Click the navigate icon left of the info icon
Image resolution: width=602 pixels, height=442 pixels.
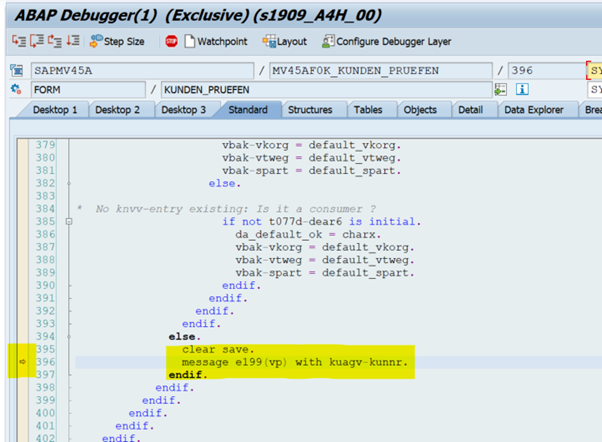tap(500, 90)
